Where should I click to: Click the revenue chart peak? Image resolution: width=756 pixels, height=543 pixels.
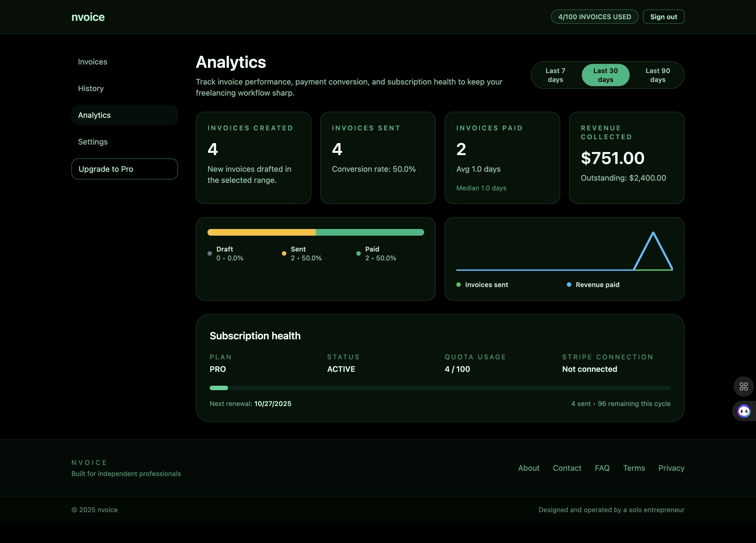[653, 233]
